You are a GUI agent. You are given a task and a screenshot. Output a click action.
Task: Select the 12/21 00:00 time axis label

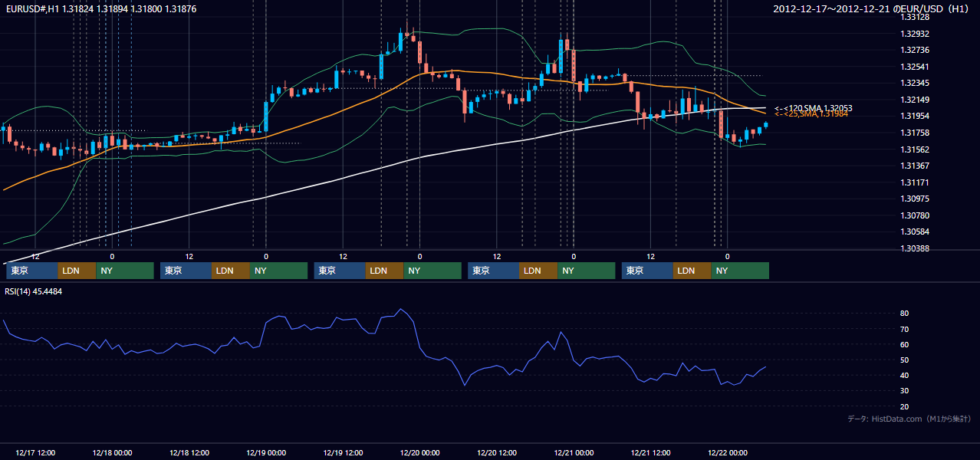(x=574, y=452)
